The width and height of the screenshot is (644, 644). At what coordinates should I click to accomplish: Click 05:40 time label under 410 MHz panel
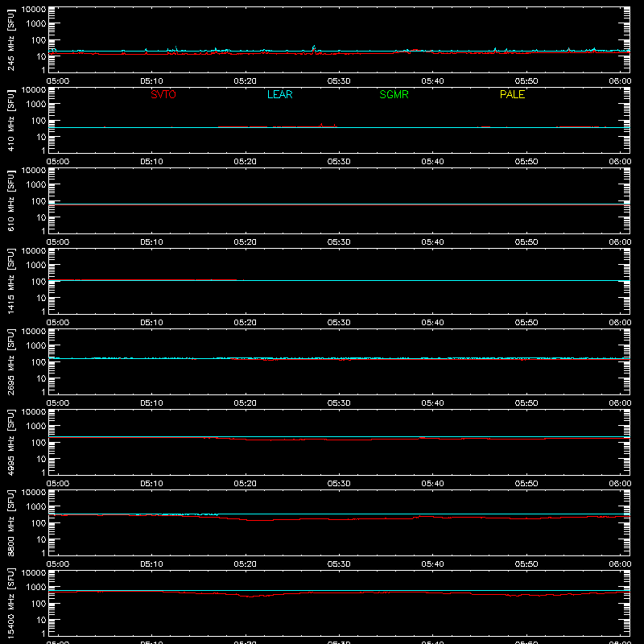click(x=432, y=162)
